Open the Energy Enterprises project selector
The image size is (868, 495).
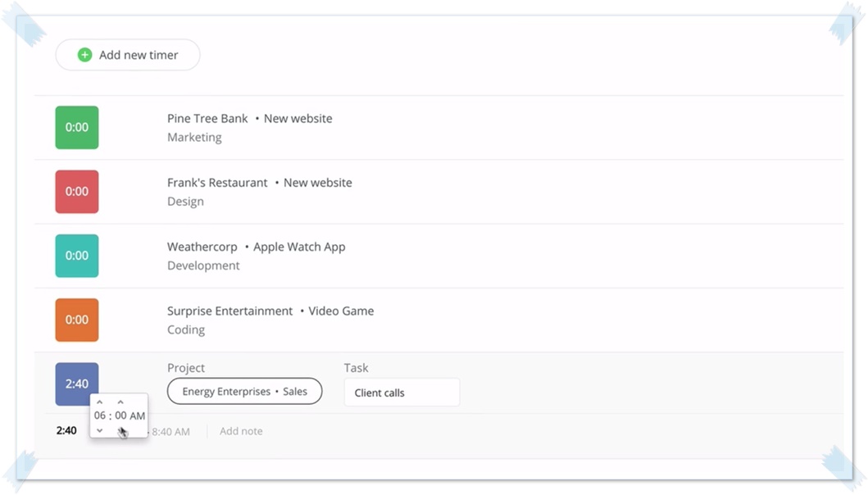pyautogui.click(x=244, y=392)
